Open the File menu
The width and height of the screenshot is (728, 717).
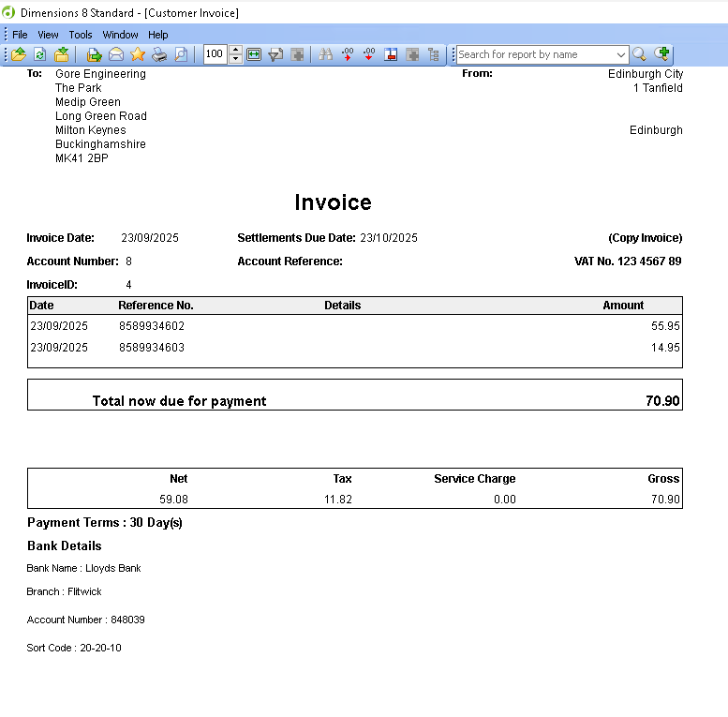tap(20, 35)
